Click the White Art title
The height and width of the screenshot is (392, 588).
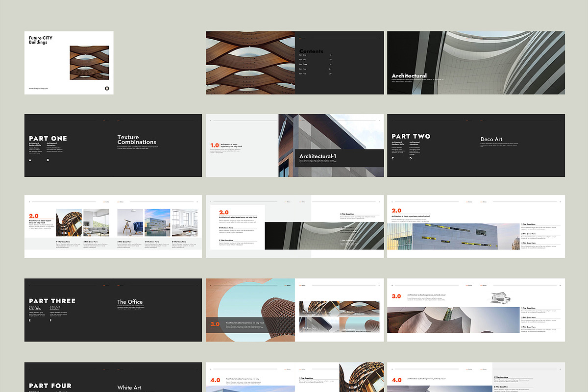tap(129, 388)
